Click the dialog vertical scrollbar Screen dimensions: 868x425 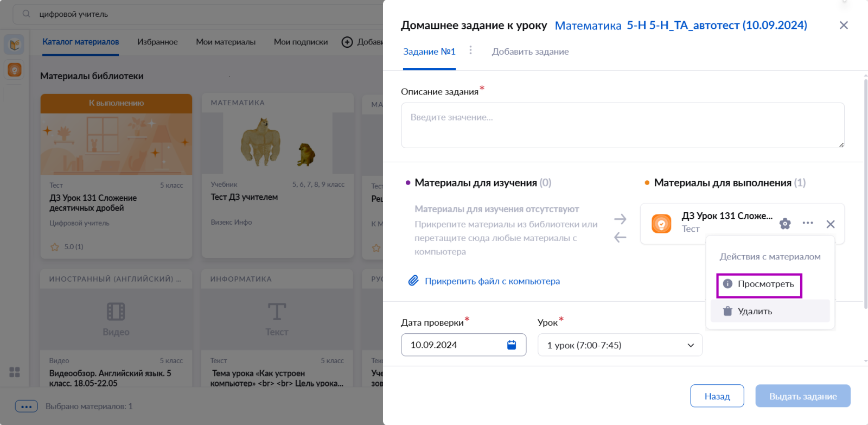865,194
